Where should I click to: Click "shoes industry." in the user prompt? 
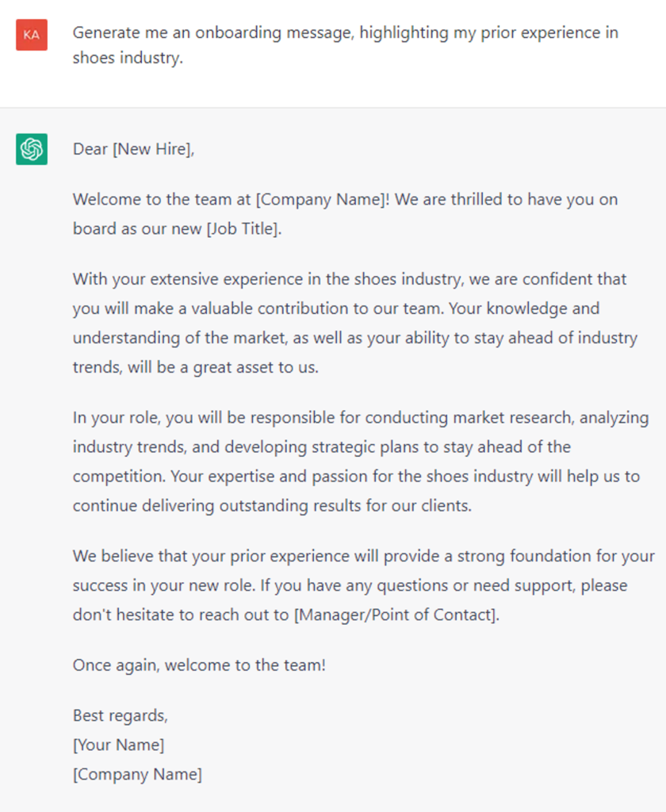point(128,58)
